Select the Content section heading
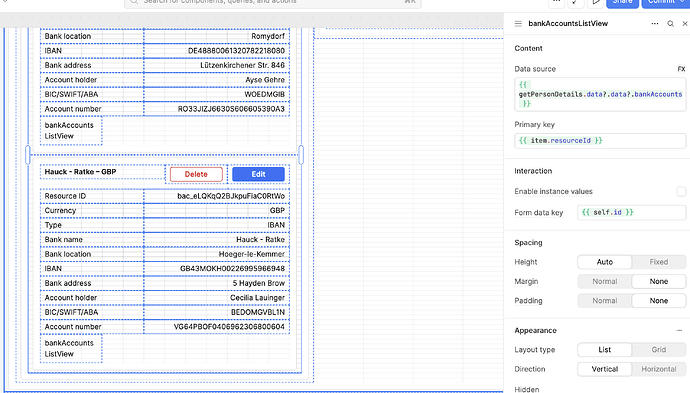 point(529,48)
